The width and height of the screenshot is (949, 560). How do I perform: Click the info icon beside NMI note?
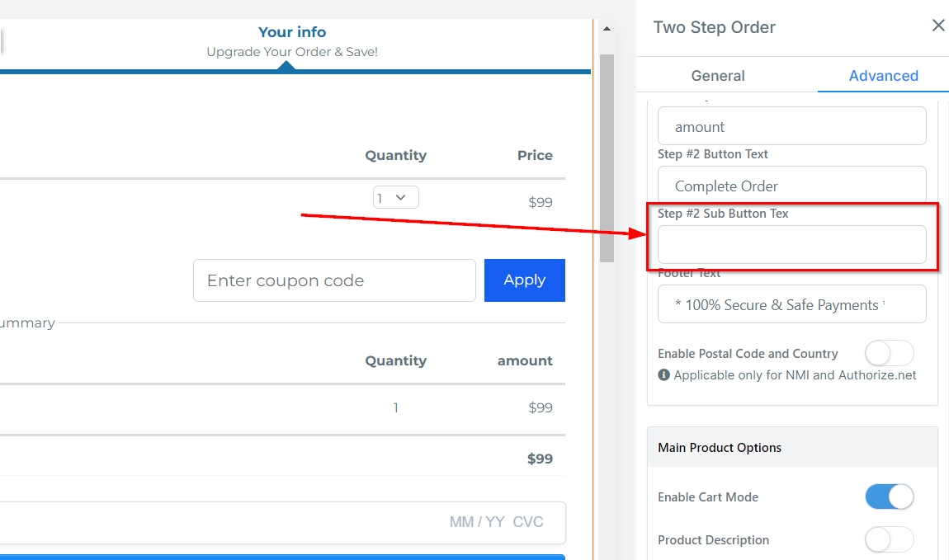point(663,375)
